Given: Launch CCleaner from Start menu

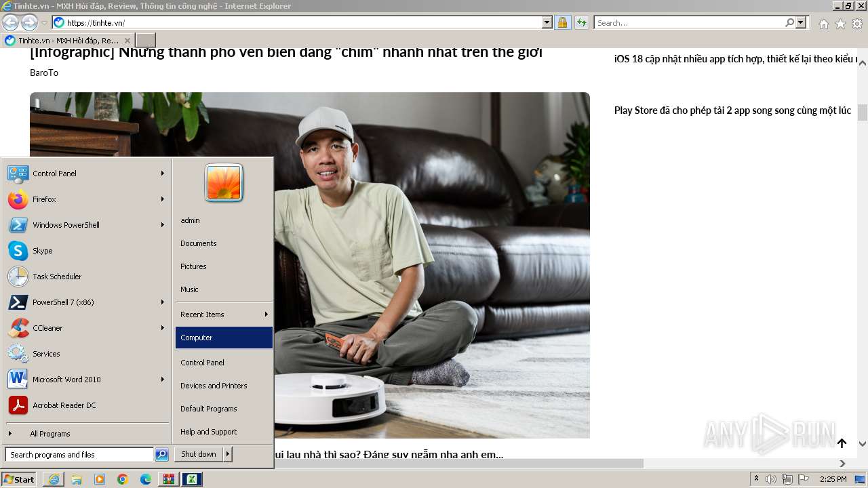Looking at the screenshot, I should [x=86, y=328].
